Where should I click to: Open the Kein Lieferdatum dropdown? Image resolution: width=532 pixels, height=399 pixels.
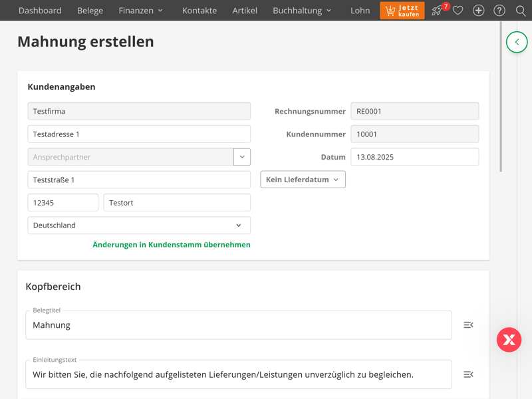(303, 180)
